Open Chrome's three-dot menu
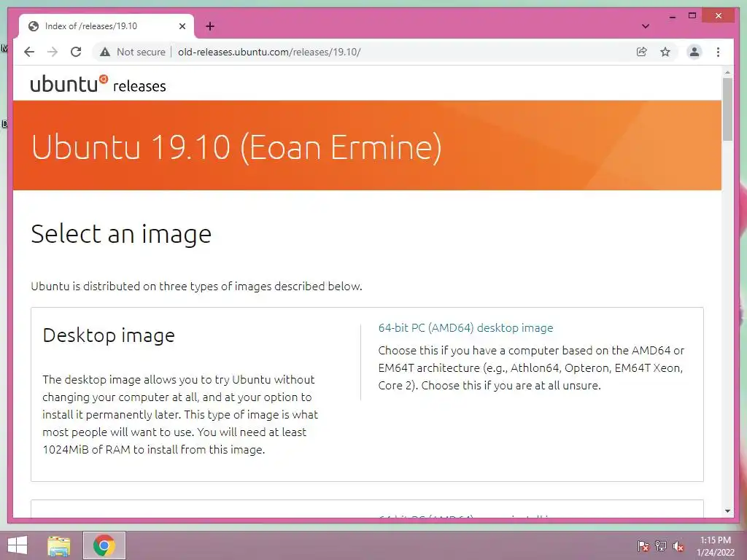 click(718, 52)
